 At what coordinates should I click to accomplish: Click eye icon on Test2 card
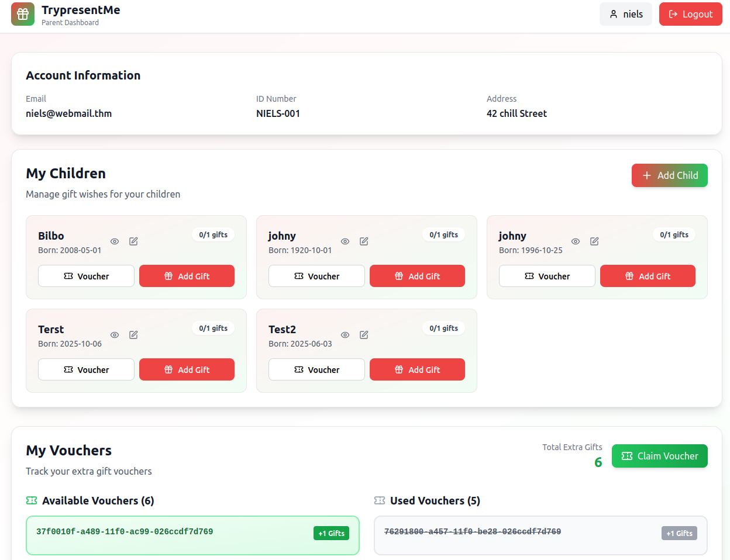(345, 335)
